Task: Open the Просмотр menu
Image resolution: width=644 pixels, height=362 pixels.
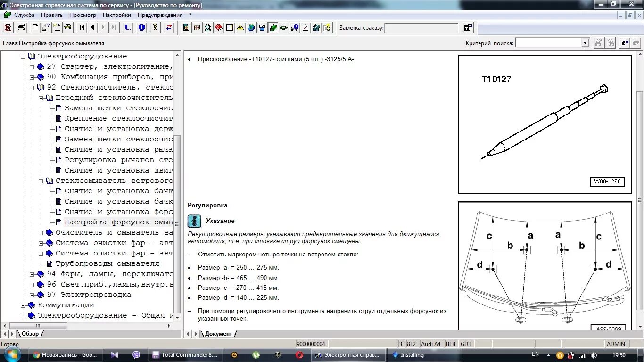Action: pyautogui.click(x=83, y=15)
